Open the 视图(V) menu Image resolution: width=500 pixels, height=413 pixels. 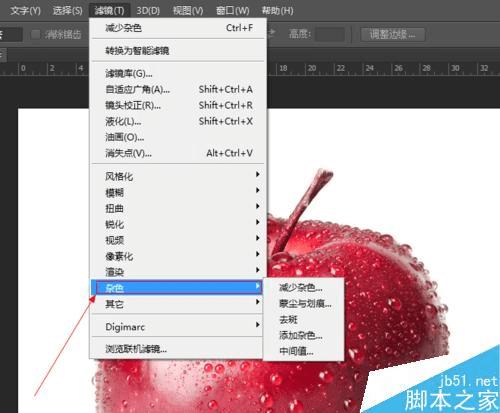tap(188, 11)
